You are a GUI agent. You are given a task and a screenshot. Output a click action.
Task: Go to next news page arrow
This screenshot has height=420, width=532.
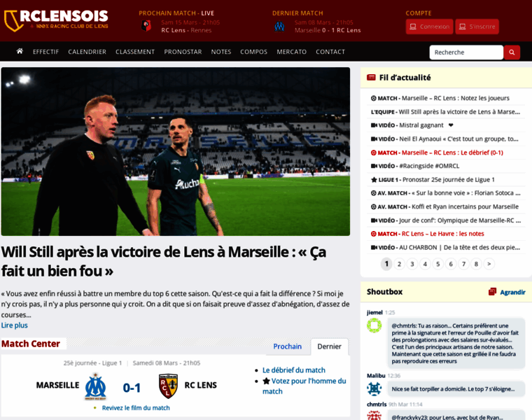point(489,264)
